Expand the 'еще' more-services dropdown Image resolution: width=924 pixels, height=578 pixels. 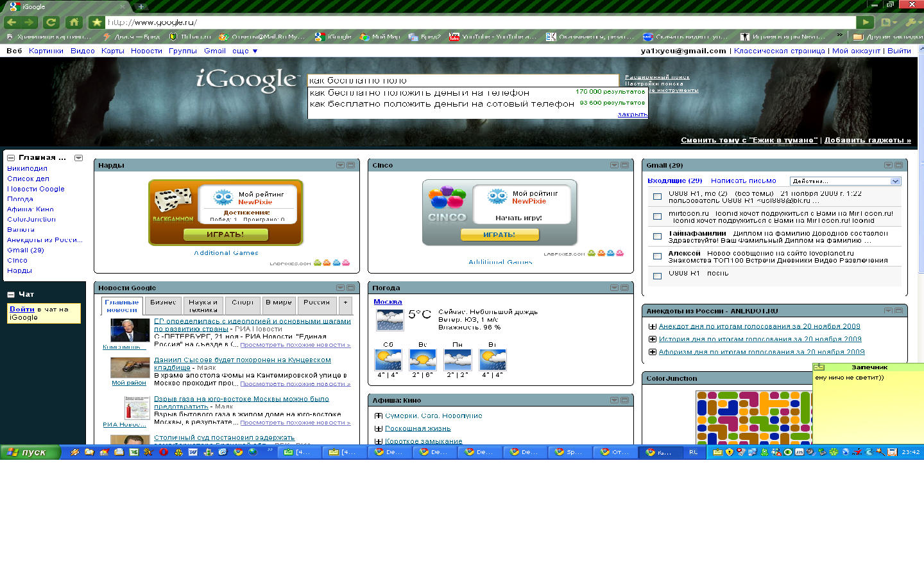pyautogui.click(x=244, y=51)
